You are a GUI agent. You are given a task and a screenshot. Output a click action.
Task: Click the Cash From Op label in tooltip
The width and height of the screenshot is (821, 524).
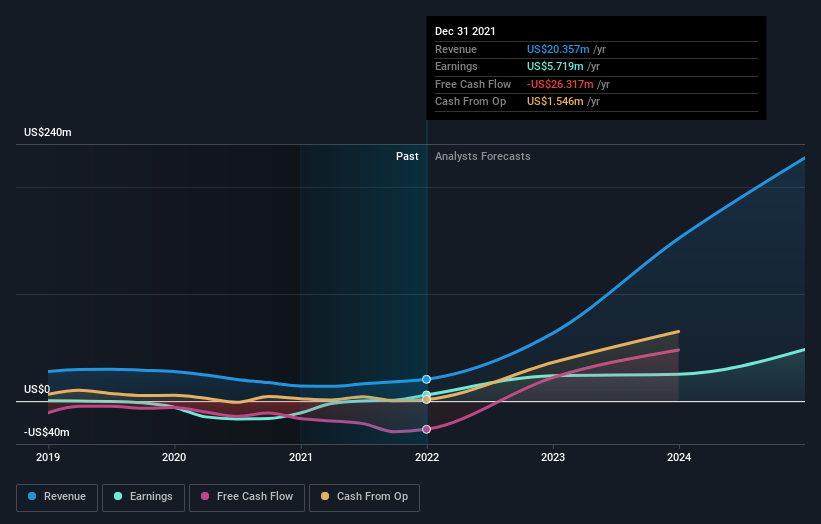click(x=470, y=102)
